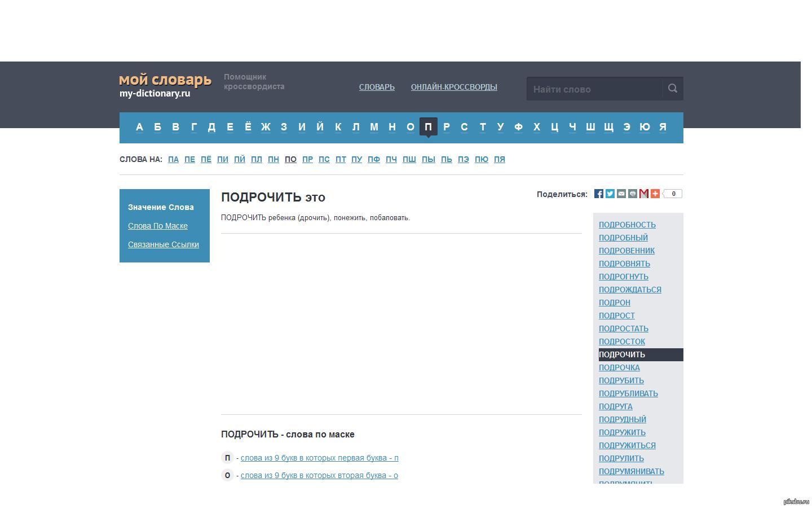The width and height of the screenshot is (812, 508).
Task: Click the print icon in share row
Action: tap(633, 194)
